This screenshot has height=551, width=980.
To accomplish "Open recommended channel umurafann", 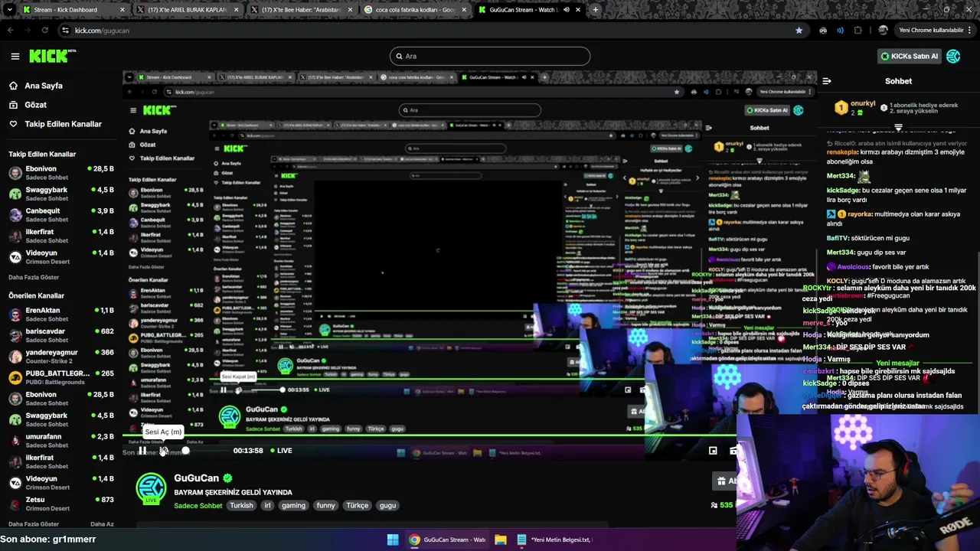I will point(60,441).
